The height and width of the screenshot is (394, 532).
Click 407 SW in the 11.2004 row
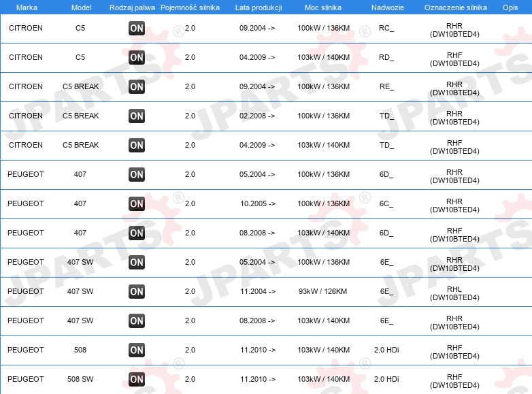(x=80, y=291)
